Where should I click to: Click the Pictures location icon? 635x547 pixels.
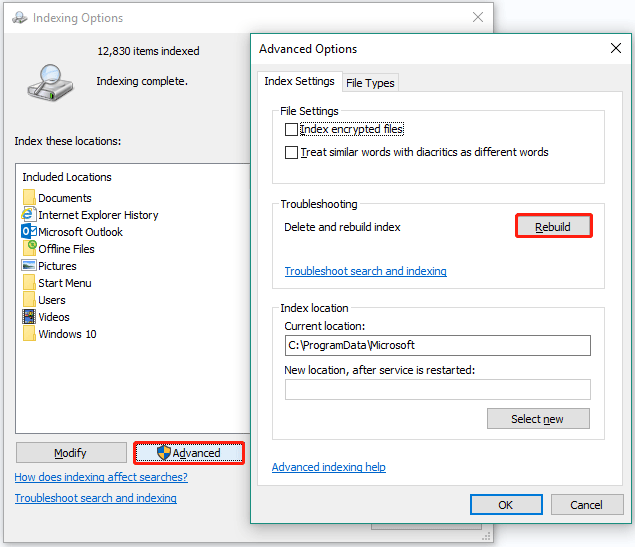(29, 266)
